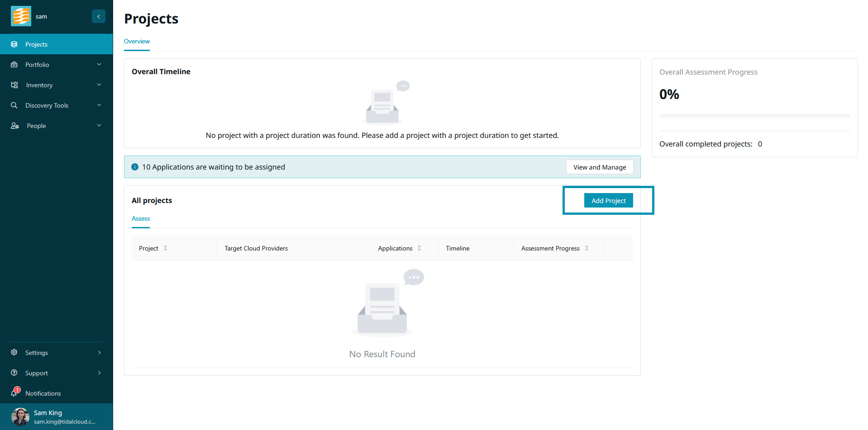Screen dimensions: 868x430
Task: Select the Assess tab under All projects
Action: (x=141, y=218)
